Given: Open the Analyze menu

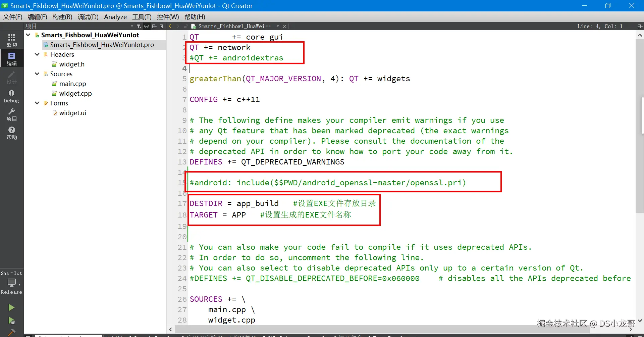Looking at the screenshot, I should click(x=115, y=17).
